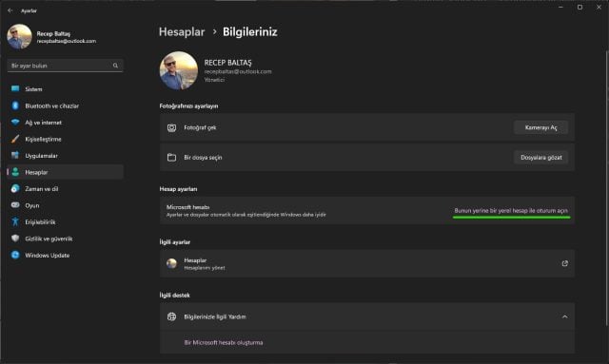
Task: Minimize the Ayarlar window
Action: (560, 7)
